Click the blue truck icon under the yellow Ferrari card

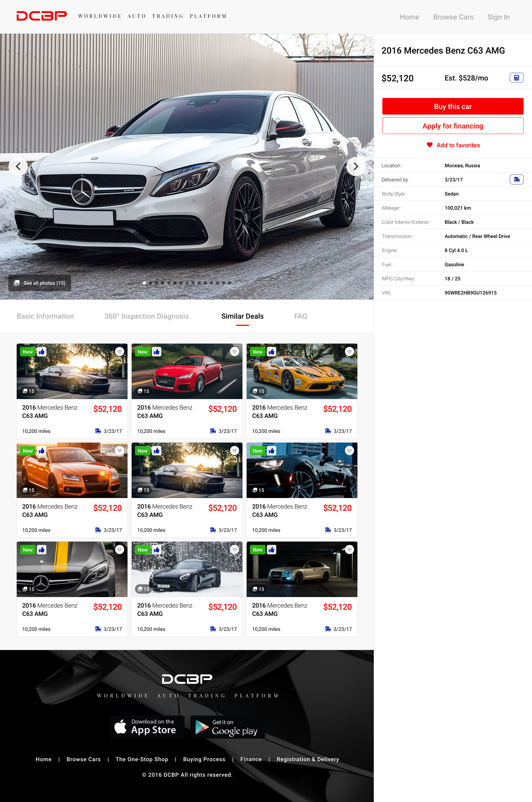click(x=328, y=431)
